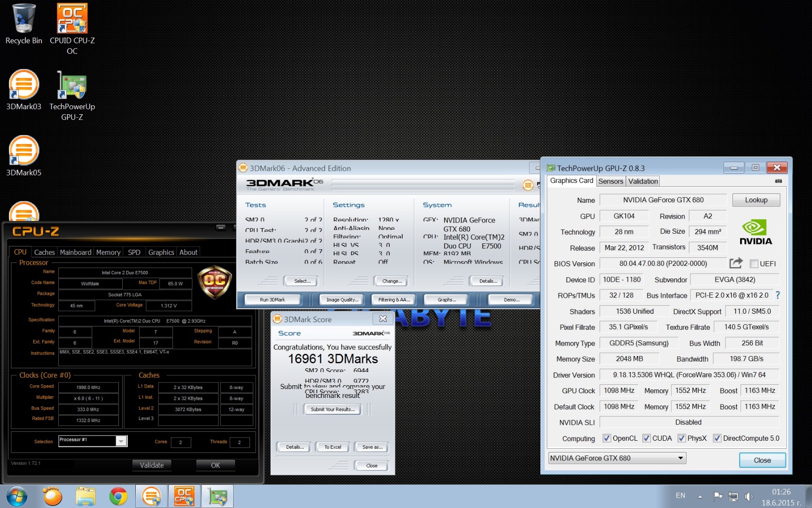Open the GPU selection dropdown in GPU-Z
Image resolution: width=812 pixels, height=508 pixels.
point(617,458)
